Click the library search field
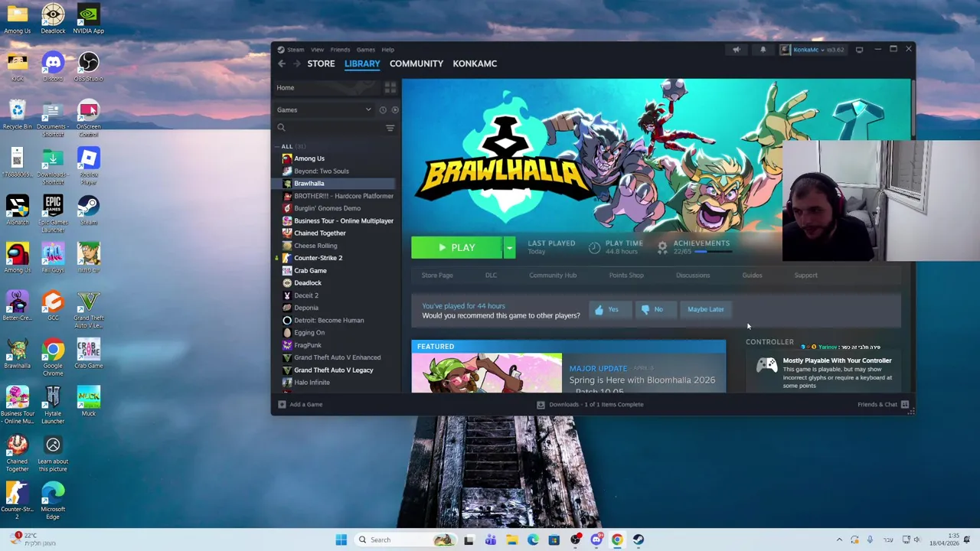The width and height of the screenshot is (980, 551). point(328,128)
